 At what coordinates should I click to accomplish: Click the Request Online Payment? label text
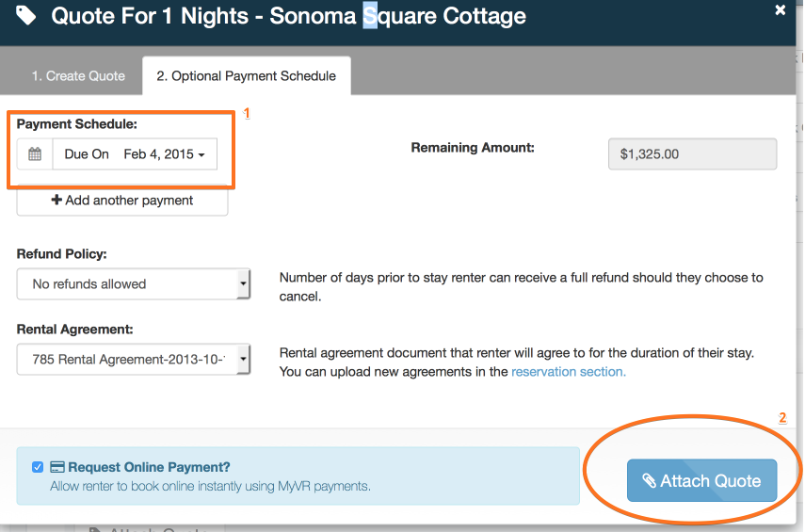click(149, 467)
